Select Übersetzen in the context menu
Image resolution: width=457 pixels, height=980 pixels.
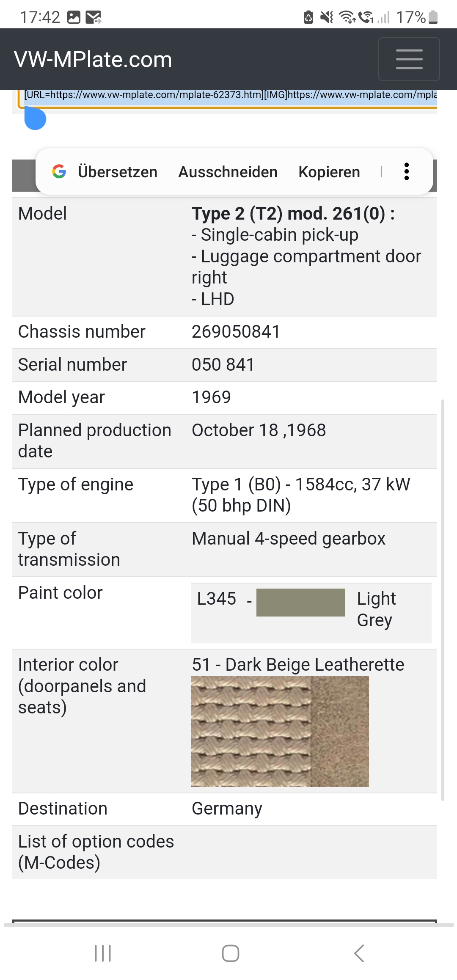(x=118, y=172)
